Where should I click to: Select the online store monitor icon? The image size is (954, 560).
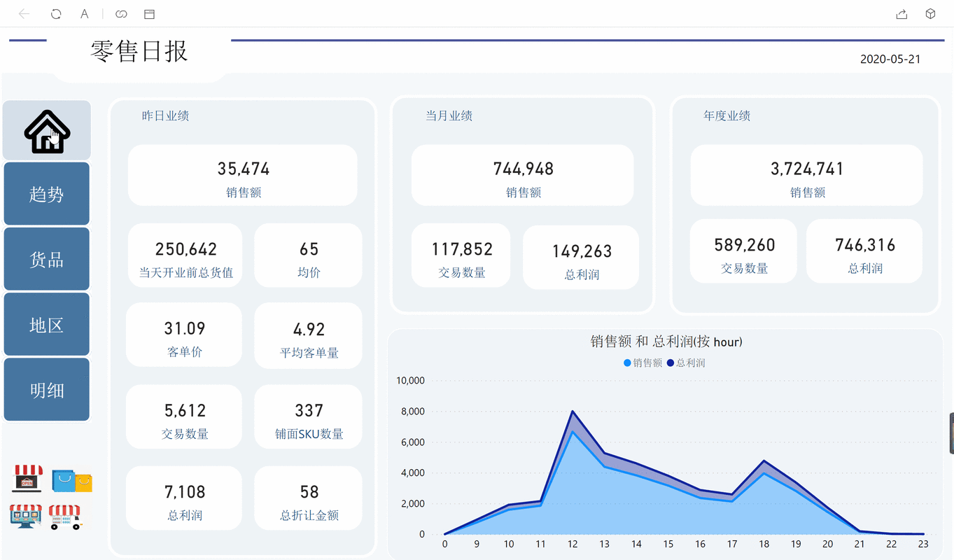tap(25, 517)
